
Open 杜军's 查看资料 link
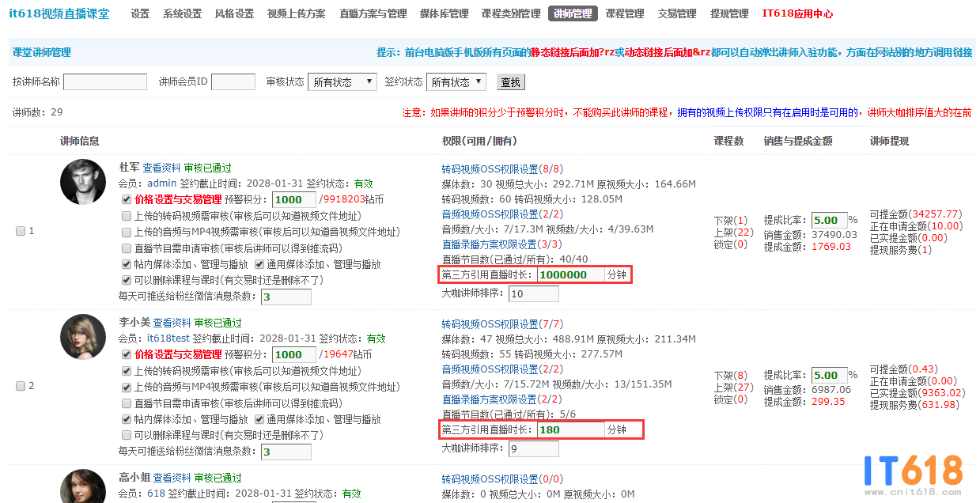162,168
